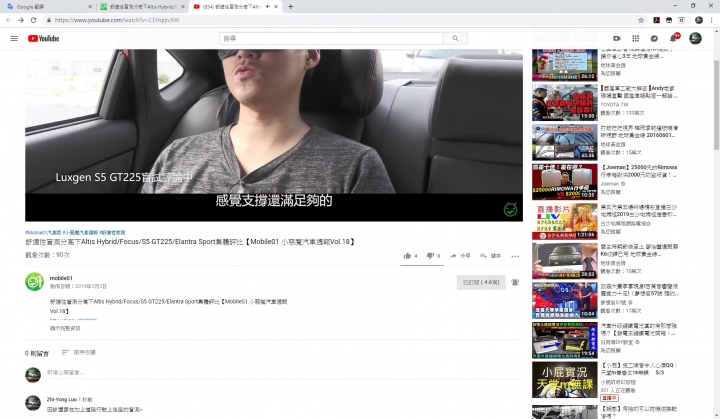Open the 45:35 suggested video thumbnail

565,142
